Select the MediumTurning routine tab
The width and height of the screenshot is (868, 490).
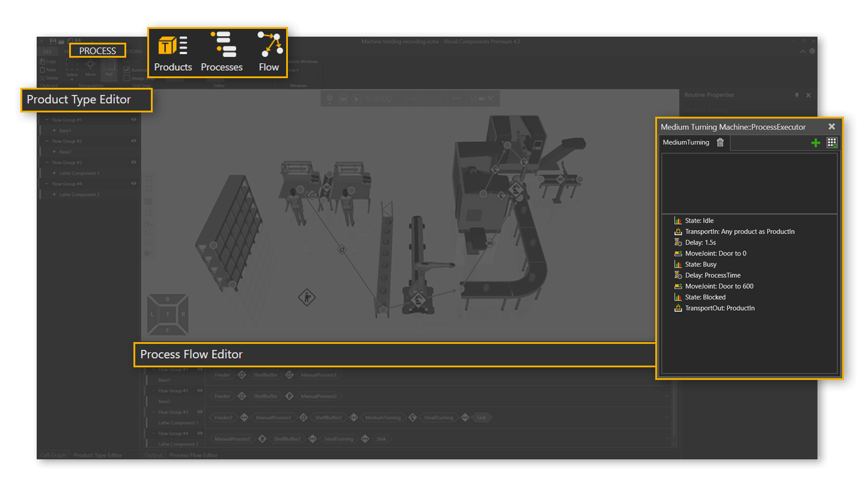tap(686, 142)
